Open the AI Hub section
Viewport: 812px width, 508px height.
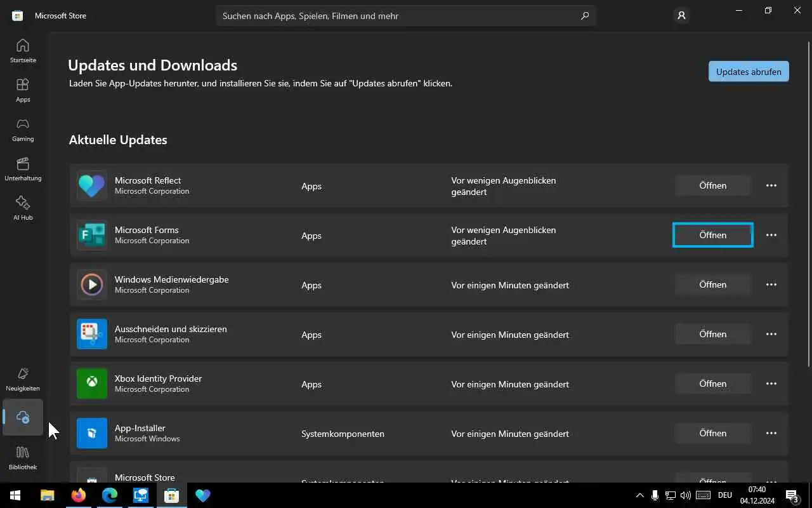[23, 208]
